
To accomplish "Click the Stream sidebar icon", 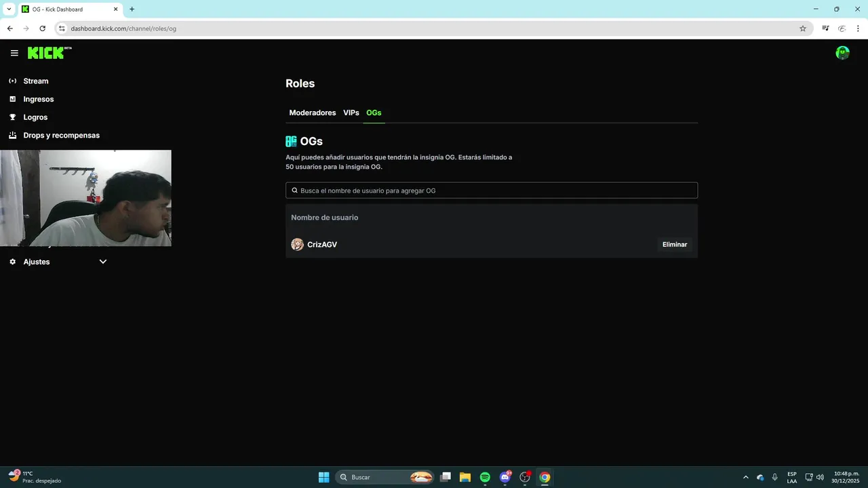I will [x=12, y=81].
